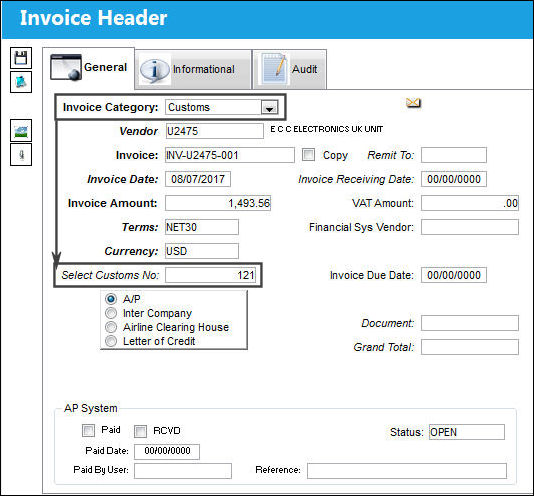Click the Select Customs No label link

(x=110, y=275)
